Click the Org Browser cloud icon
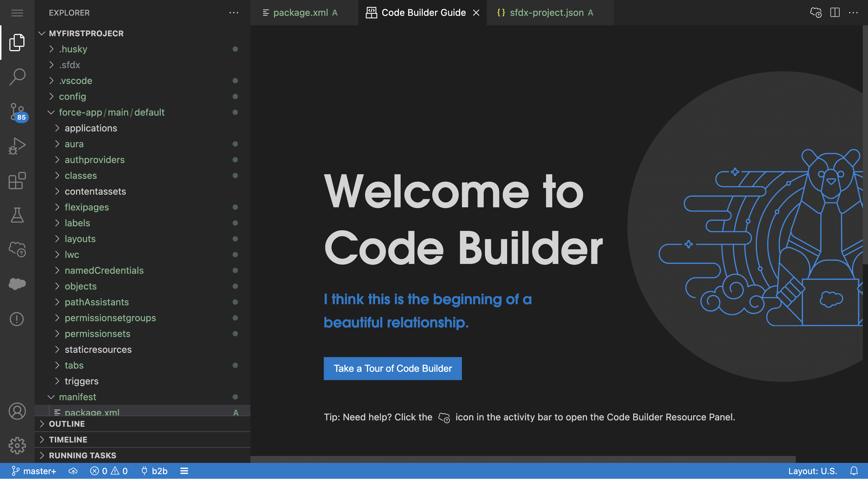 point(17,284)
